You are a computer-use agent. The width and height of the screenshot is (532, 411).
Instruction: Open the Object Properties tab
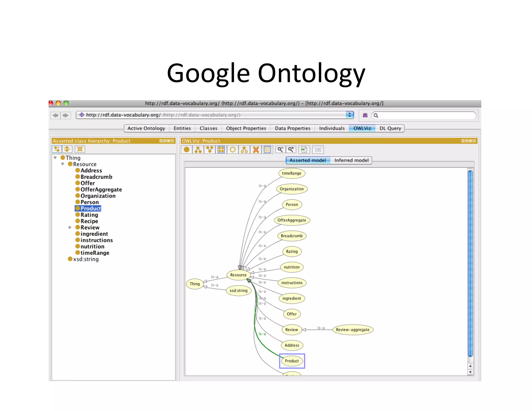[x=246, y=128]
